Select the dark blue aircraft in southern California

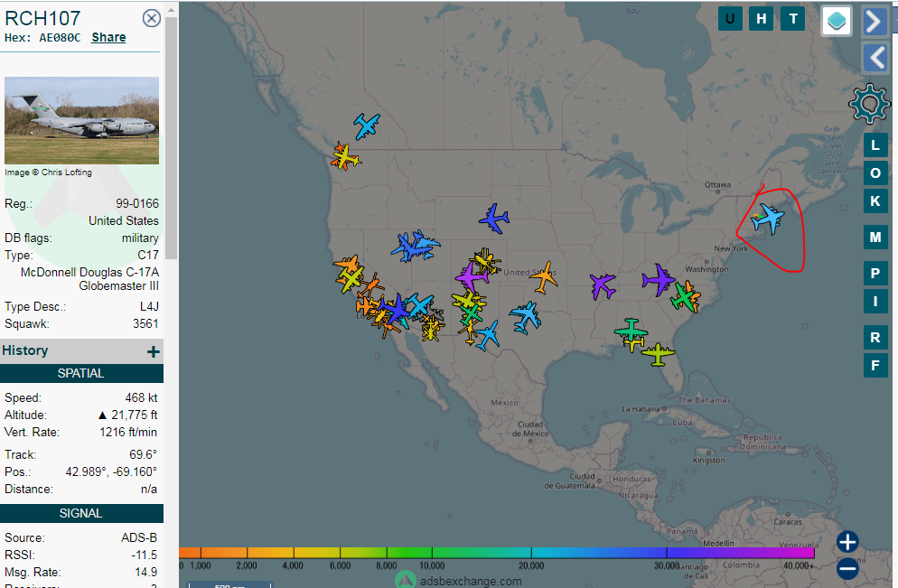[395, 310]
